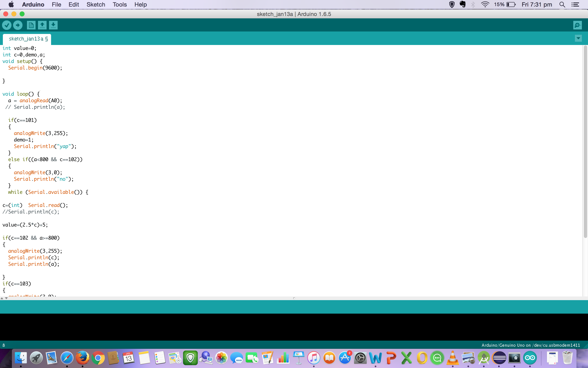Image resolution: width=588 pixels, height=368 pixels.
Task: Open Photos from the Dock
Action: [x=221, y=358]
